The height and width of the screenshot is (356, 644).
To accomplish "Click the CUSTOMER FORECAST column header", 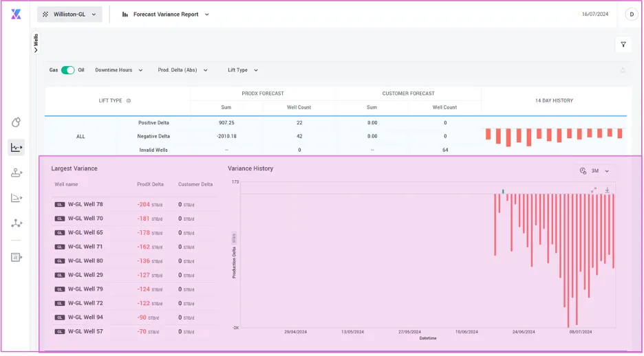I will coord(408,93).
